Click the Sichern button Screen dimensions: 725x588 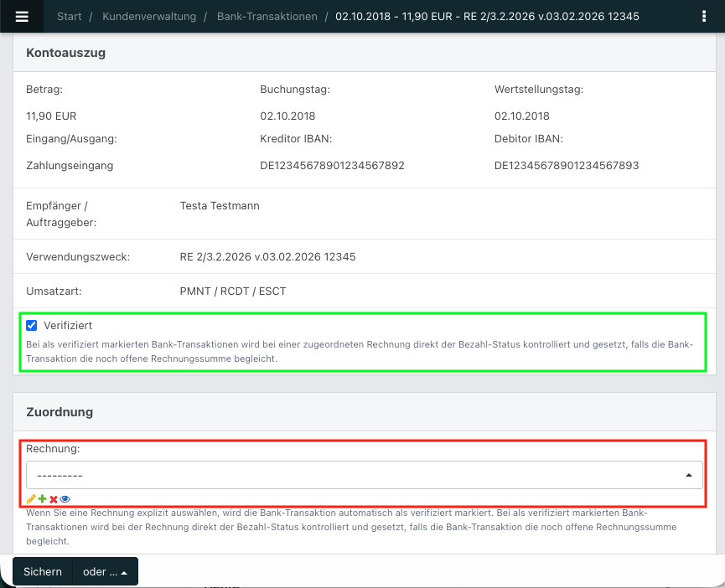(x=43, y=571)
